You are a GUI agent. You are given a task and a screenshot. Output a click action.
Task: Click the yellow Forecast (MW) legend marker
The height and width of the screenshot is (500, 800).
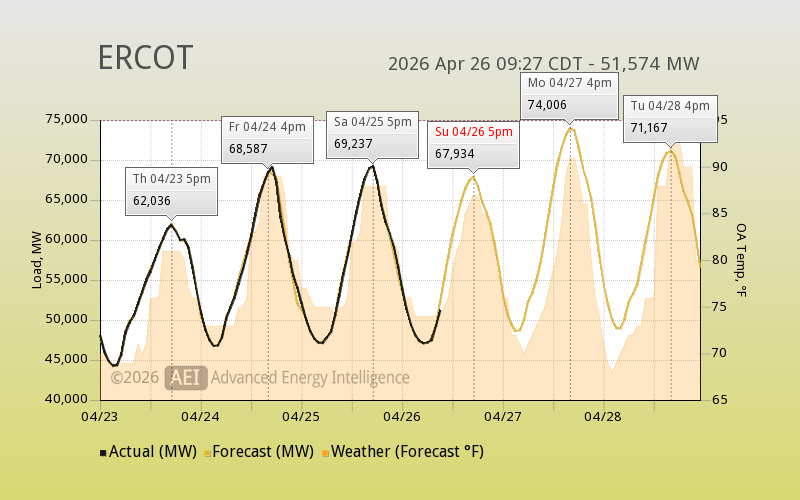point(207,453)
